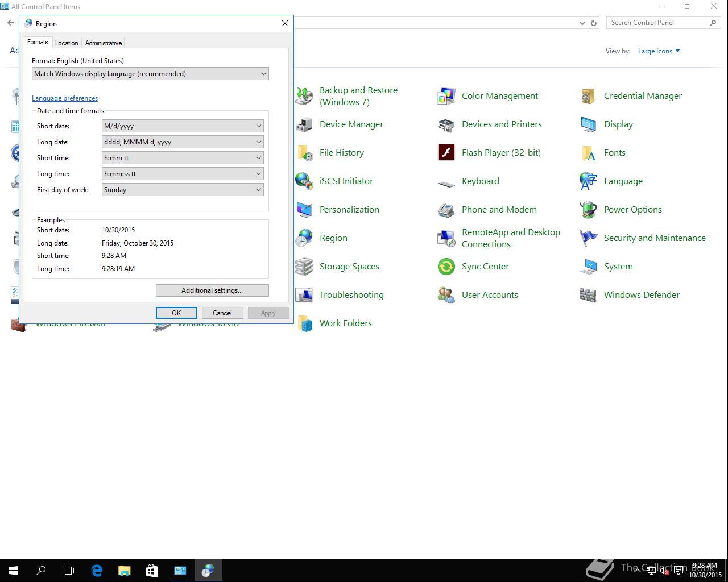Click the taskbar clock showing 9:28 AM
Viewport: 728px width, 582px height.
[x=705, y=571]
